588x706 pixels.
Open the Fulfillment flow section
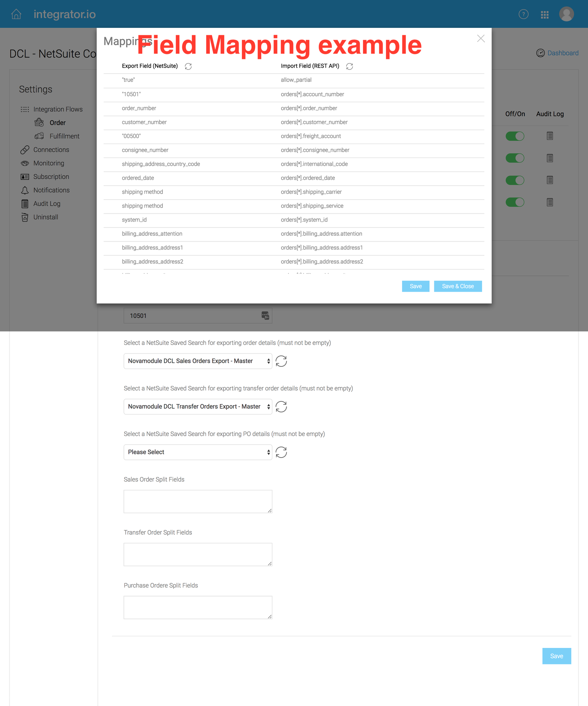(x=64, y=136)
